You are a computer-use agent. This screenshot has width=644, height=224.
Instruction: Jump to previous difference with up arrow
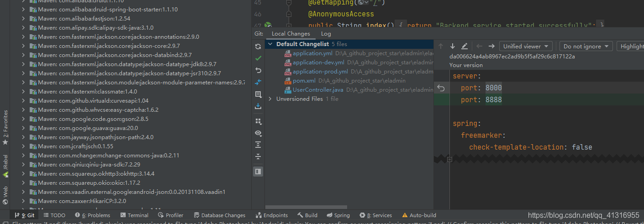(441, 46)
